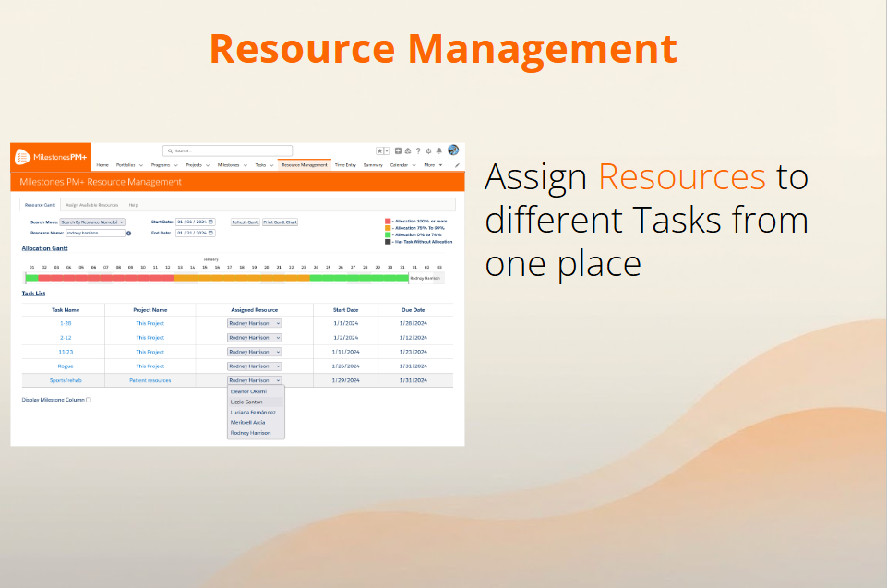This screenshot has height=588, width=887.
Task: Click the global add plus icon
Action: [398, 150]
